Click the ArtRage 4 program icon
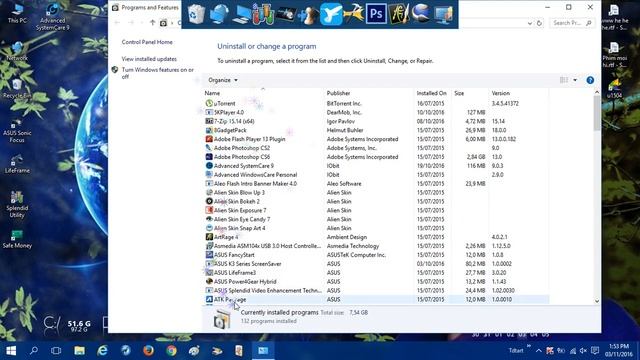The image size is (640, 360). (x=209, y=237)
